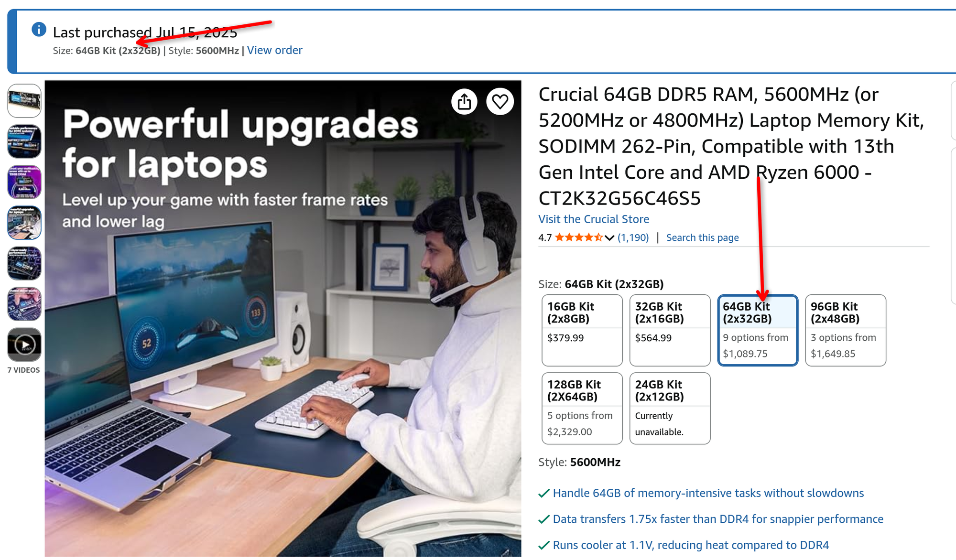Choose the 16GB Kit (2x8GB) option
Image resolution: width=956 pixels, height=560 pixels.
click(x=582, y=330)
